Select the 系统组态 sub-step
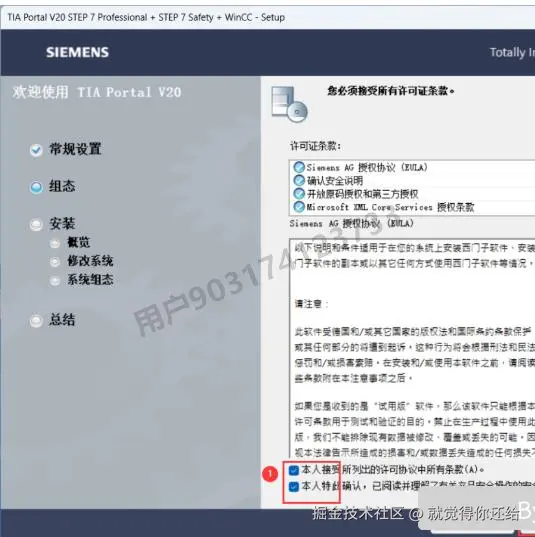The height and width of the screenshot is (537, 535). (90, 279)
